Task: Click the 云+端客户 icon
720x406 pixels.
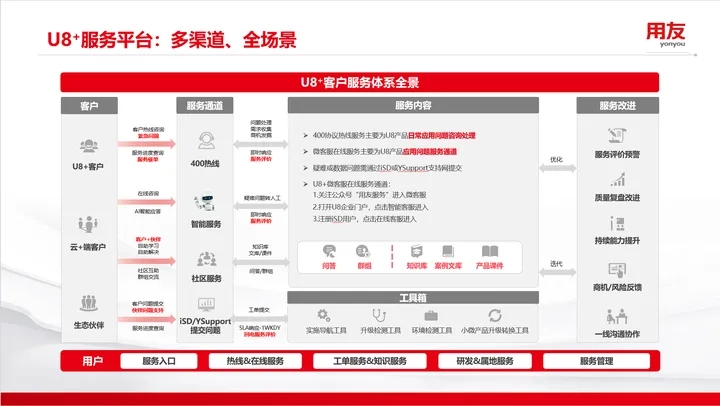Action: click(x=88, y=225)
